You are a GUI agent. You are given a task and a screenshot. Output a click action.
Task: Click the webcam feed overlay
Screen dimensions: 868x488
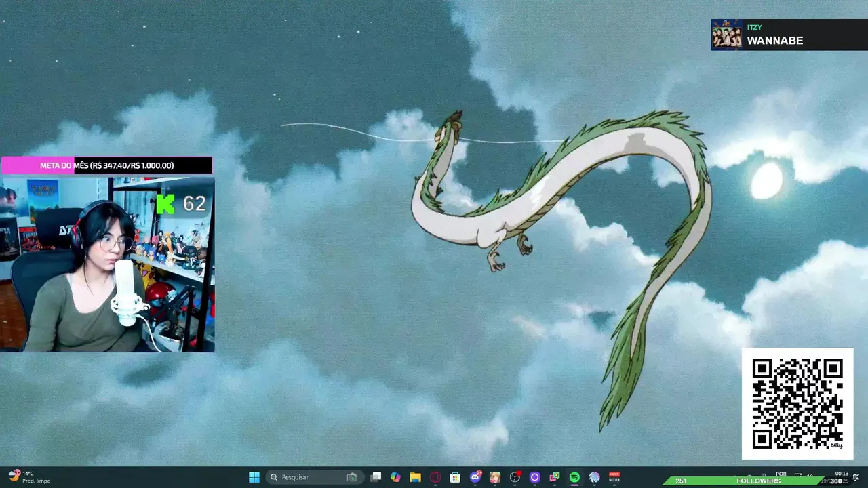click(x=107, y=264)
